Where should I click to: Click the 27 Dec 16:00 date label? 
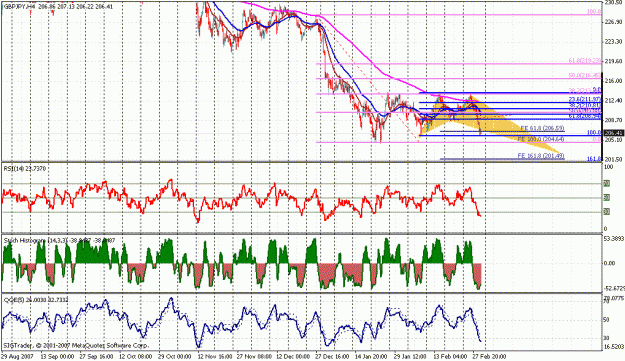tap(332, 356)
